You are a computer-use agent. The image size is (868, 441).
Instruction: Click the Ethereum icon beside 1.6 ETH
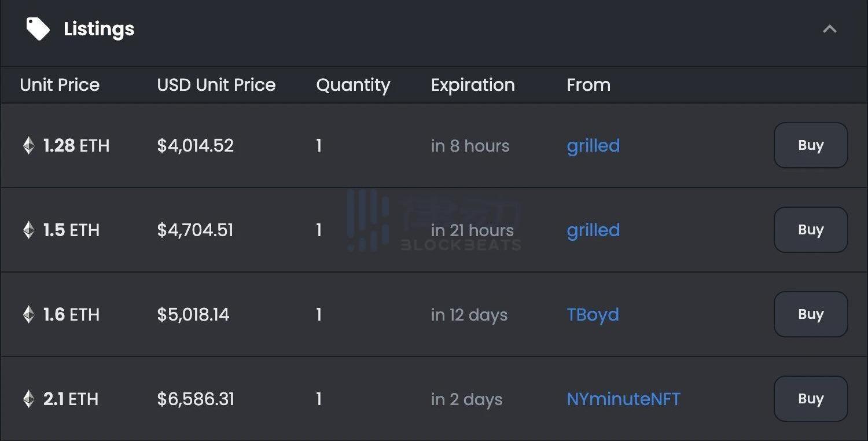(28, 315)
